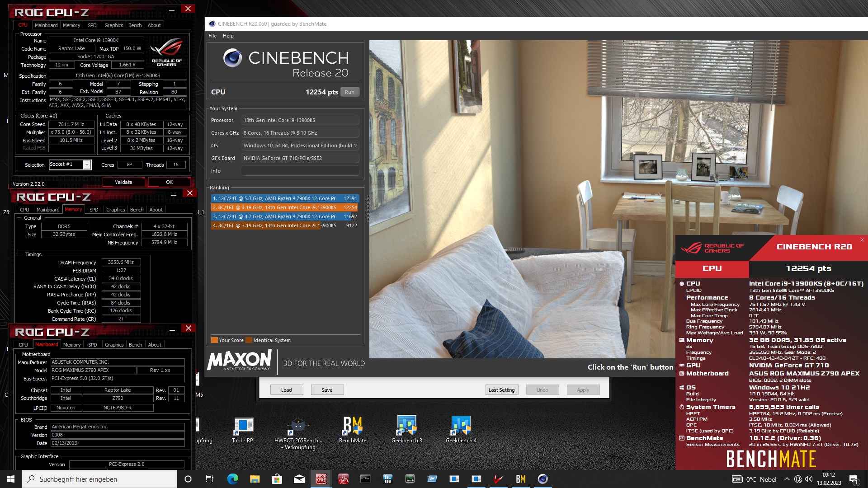
Task: Click the GFX Board NVIDIA GeForce GT 710 field
Action: click(x=300, y=158)
